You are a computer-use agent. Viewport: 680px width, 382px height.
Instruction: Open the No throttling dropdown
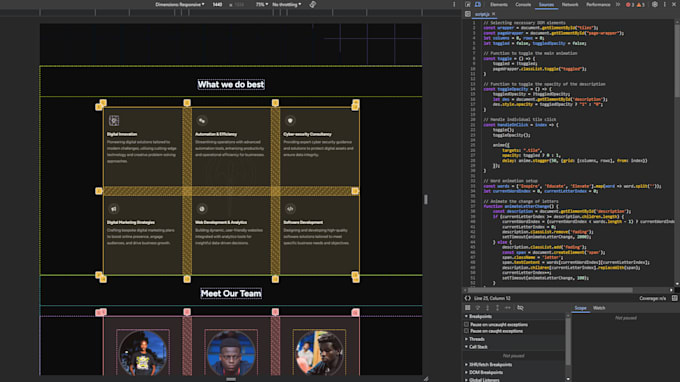[286, 4]
